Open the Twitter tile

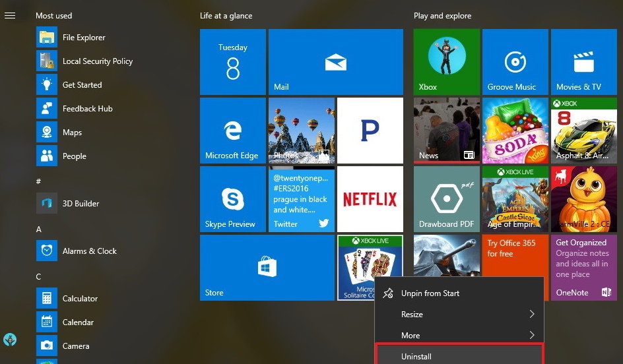pyautogui.click(x=302, y=199)
